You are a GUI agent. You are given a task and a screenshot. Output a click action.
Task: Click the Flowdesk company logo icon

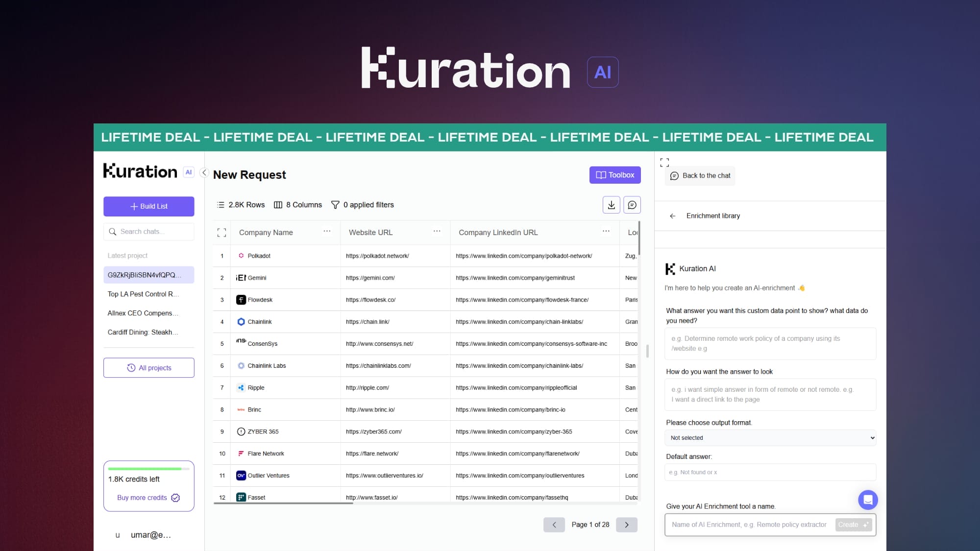tap(241, 300)
